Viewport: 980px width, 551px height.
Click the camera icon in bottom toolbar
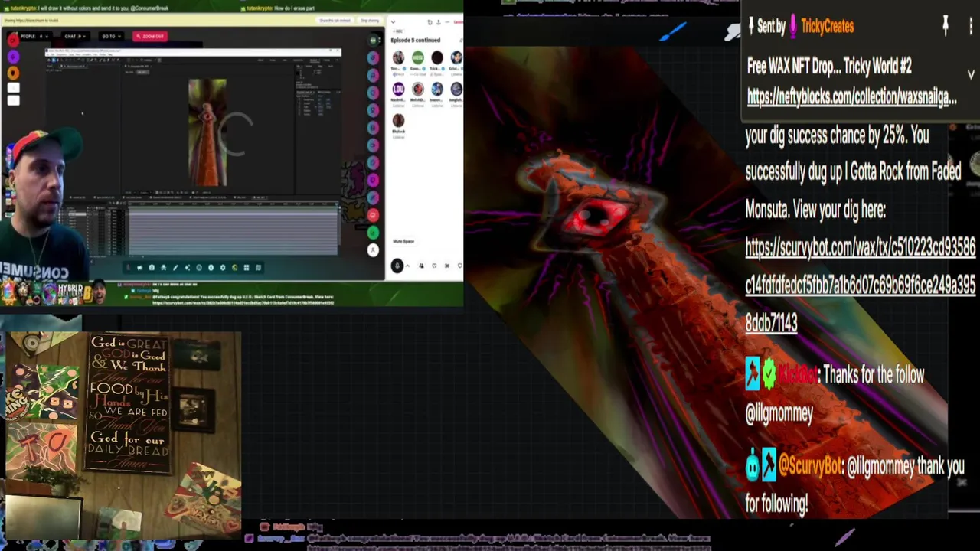[152, 267]
